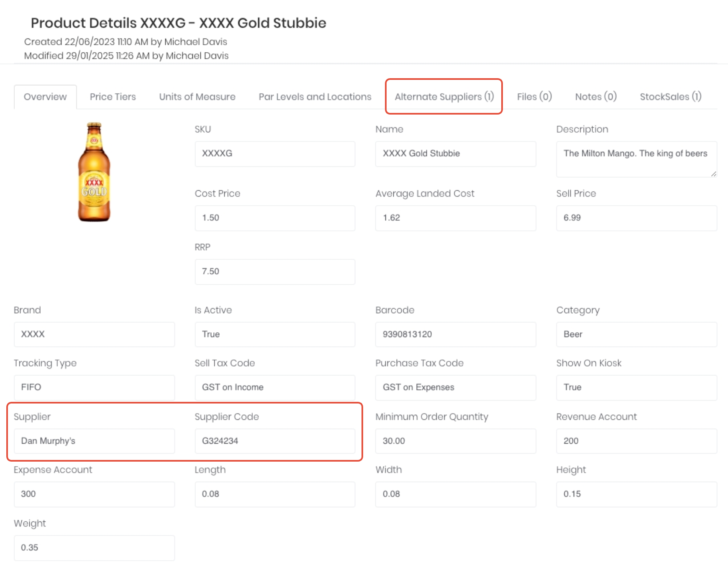The image size is (728, 567).
Task: Click the Length field 0.08
Action: tap(275, 494)
